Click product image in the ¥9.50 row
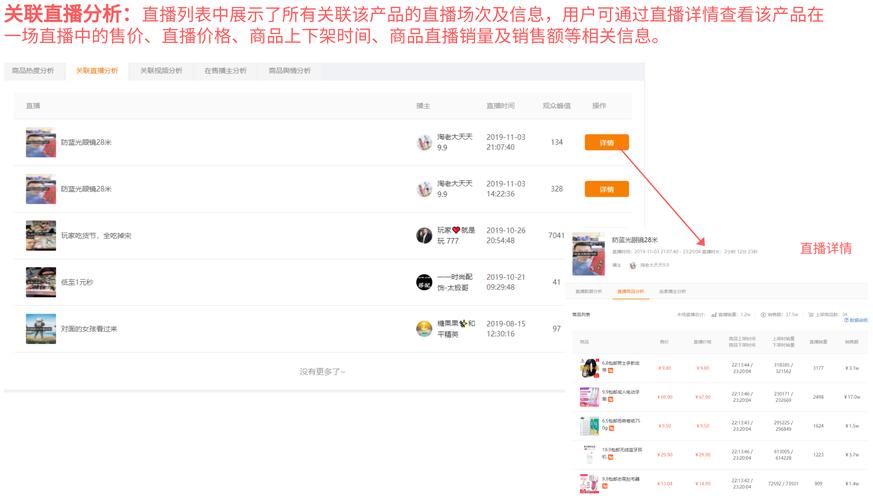873x500 pixels. point(589,426)
